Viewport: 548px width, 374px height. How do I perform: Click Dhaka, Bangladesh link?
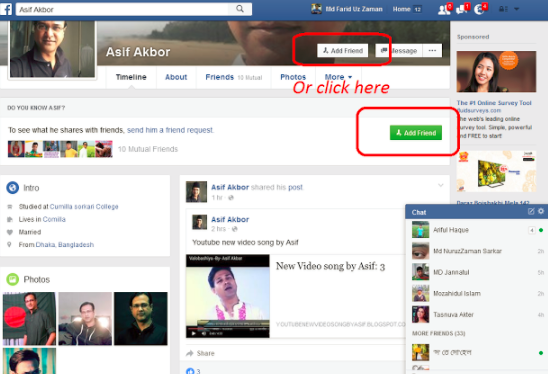click(x=65, y=244)
